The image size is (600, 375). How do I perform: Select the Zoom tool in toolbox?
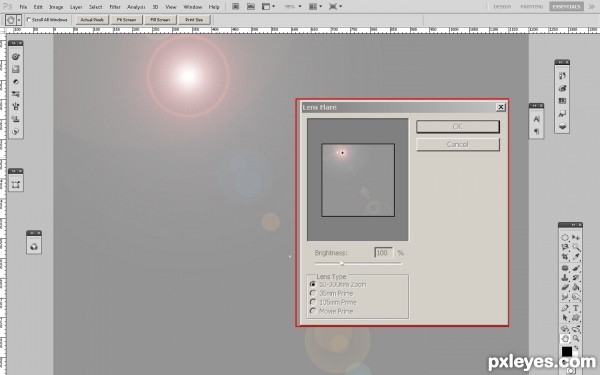[x=576, y=338]
